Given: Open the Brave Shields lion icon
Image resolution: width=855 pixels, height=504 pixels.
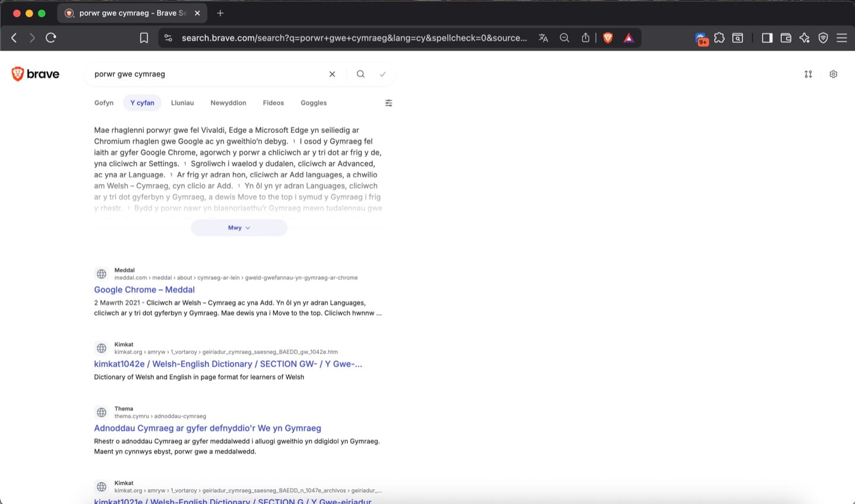Looking at the screenshot, I should tap(608, 38).
